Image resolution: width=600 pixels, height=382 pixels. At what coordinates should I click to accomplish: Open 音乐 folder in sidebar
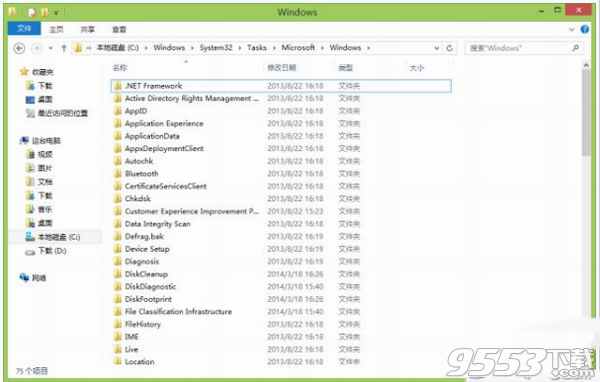tap(45, 209)
